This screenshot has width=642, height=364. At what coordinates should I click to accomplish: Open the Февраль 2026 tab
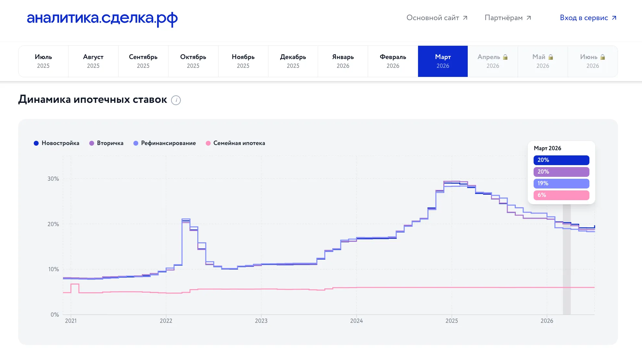click(x=393, y=61)
